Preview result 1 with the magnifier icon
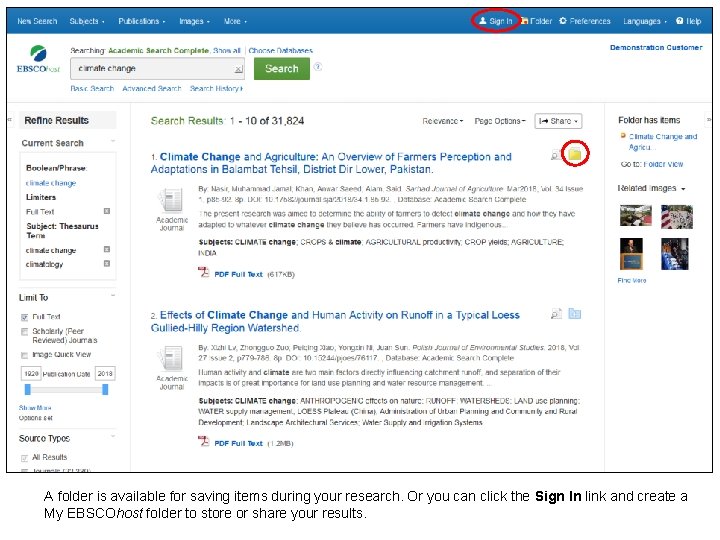Viewport: 720px width, 540px height. (x=555, y=155)
